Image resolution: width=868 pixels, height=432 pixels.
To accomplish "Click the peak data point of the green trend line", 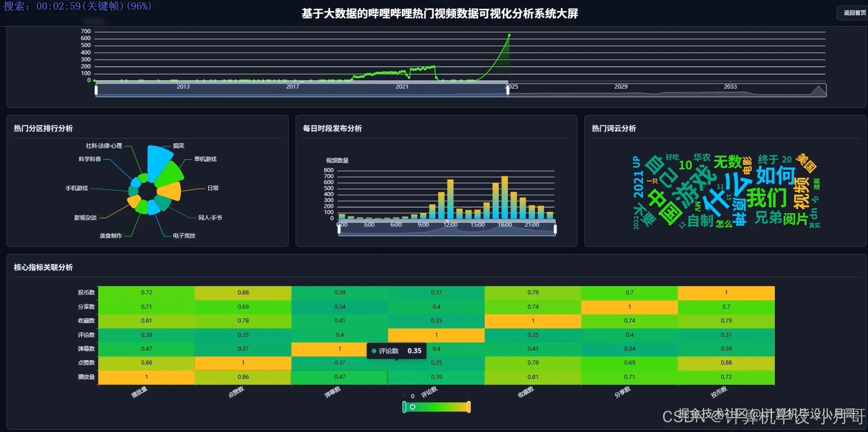I will point(509,35).
